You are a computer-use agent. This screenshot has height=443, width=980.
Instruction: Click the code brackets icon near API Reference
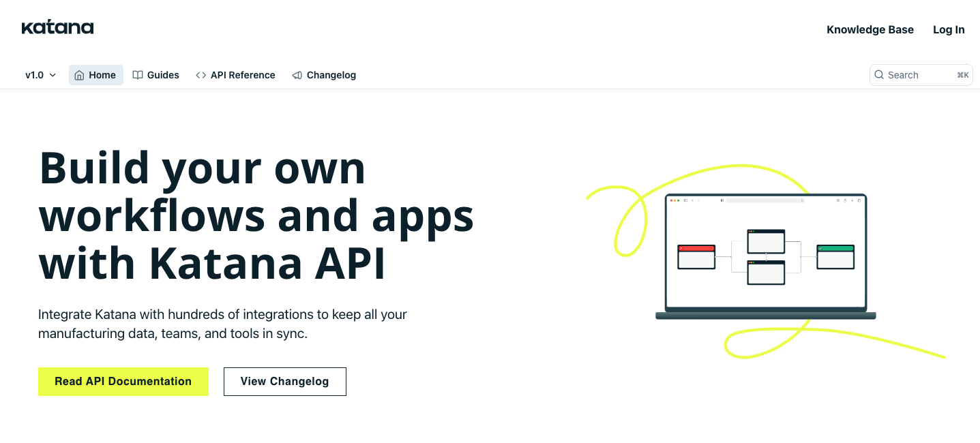(x=201, y=75)
